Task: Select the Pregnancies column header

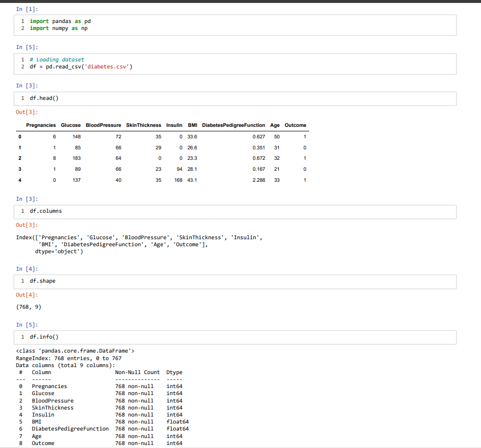Action: [x=41, y=125]
